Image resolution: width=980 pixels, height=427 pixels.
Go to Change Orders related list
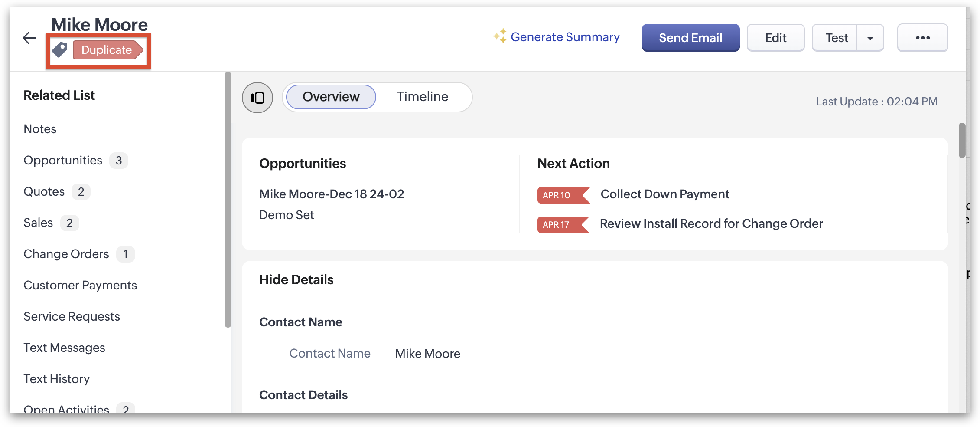[66, 254]
